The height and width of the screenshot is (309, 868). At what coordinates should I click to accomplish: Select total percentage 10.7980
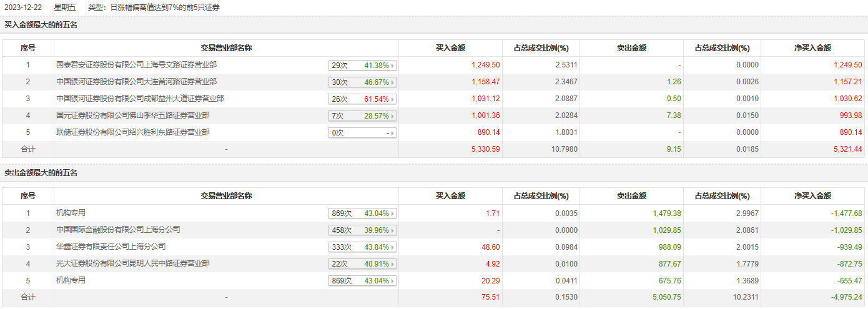565,149
